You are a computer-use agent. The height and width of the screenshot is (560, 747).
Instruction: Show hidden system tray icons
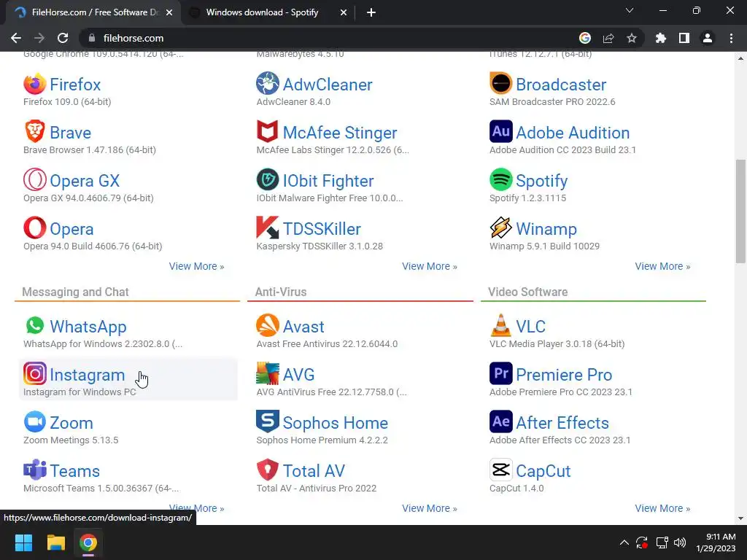624,542
